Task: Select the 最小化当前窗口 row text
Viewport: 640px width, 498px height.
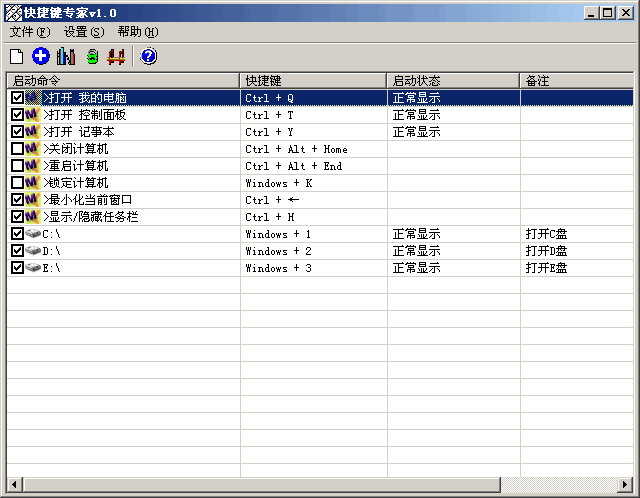Action: [x=88, y=200]
